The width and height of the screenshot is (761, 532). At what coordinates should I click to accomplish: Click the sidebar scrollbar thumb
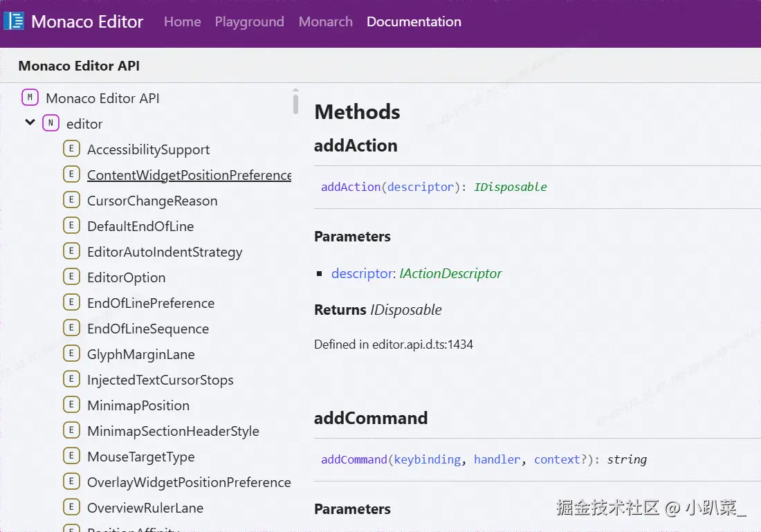(x=295, y=104)
